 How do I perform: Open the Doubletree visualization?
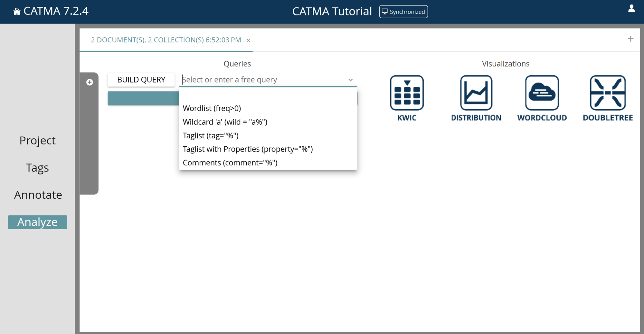point(607,93)
